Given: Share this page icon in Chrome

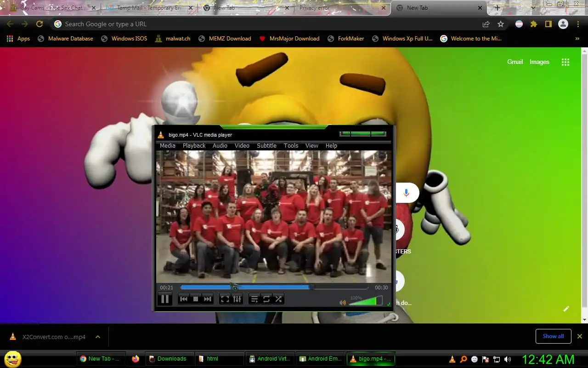Looking at the screenshot, I should click(x=486, y=24).
